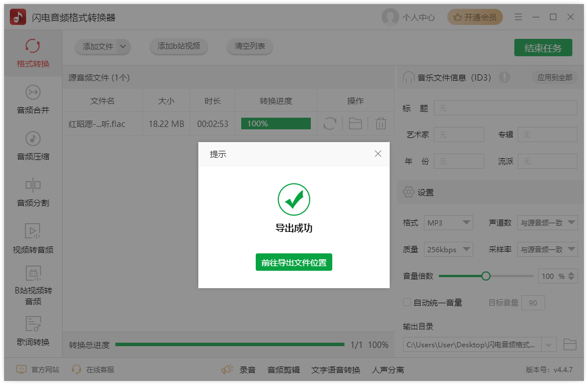
Task: Open the 格式 MP3 dropdown
Action: coord(448,223)
